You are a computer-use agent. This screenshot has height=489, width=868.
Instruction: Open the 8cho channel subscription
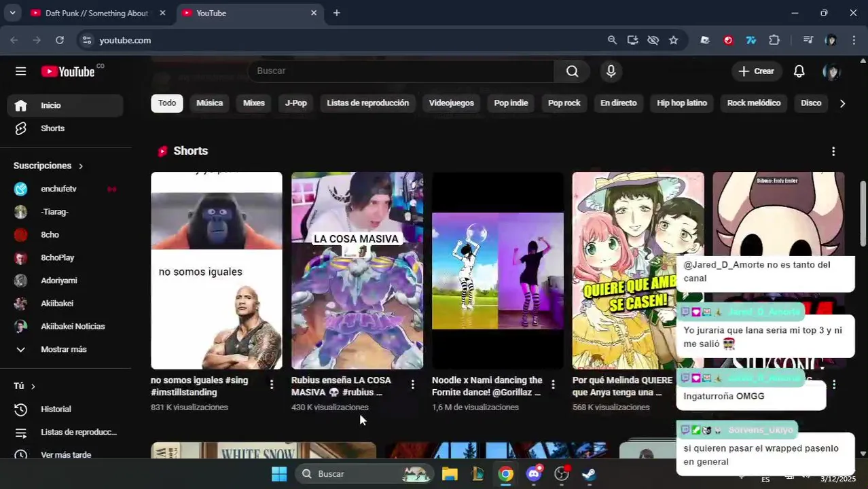point(65,234)
